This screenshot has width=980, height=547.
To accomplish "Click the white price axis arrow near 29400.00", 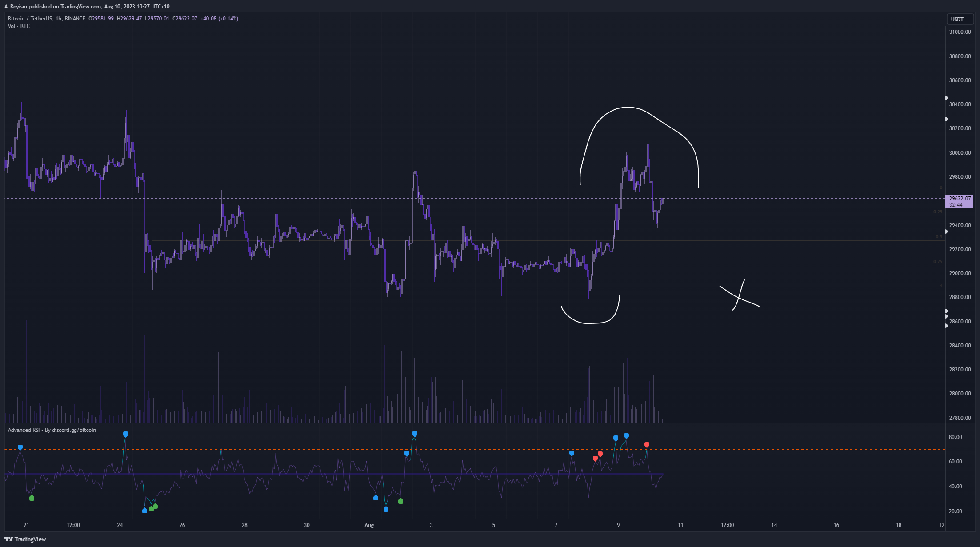I will (947, 232).
